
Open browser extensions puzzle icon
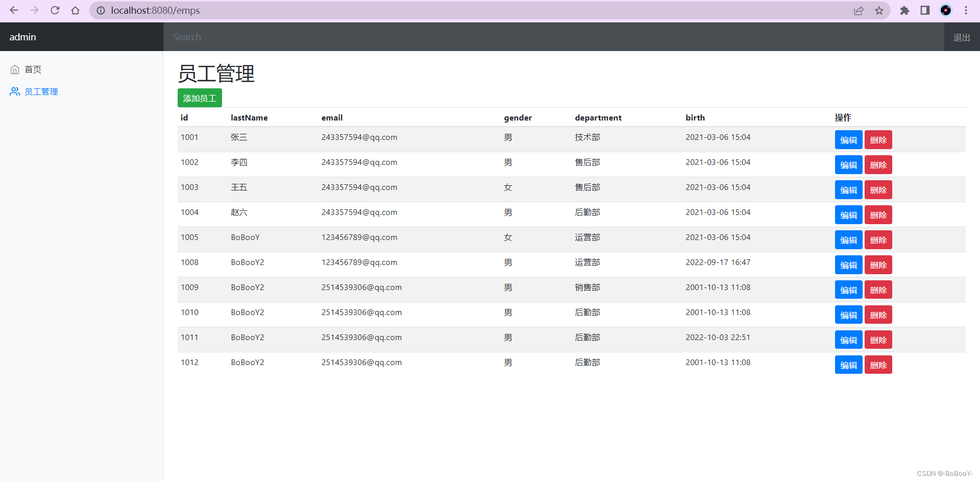coord(904,10)
